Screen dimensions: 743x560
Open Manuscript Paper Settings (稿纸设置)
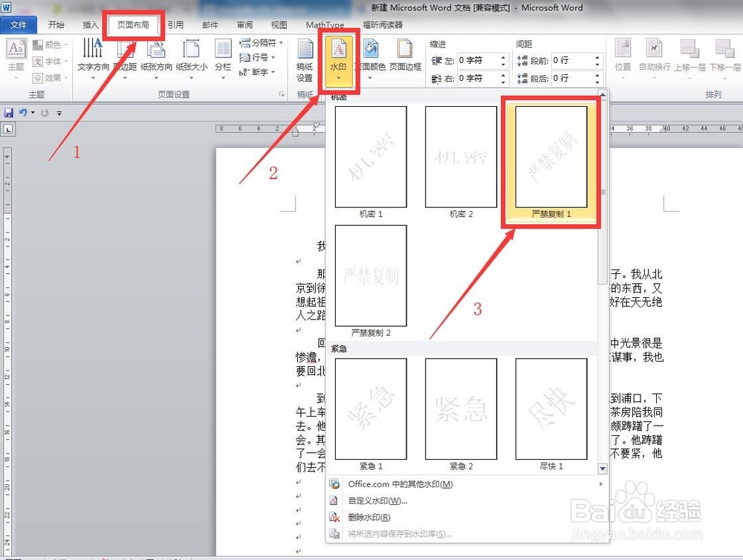coord(305,61)
